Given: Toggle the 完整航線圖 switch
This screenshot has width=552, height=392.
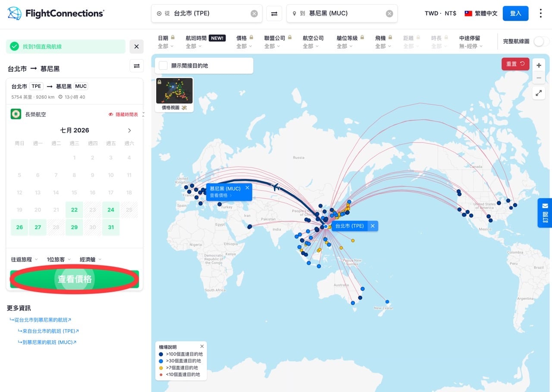Looking at the screenshot, I should (541, 41).
